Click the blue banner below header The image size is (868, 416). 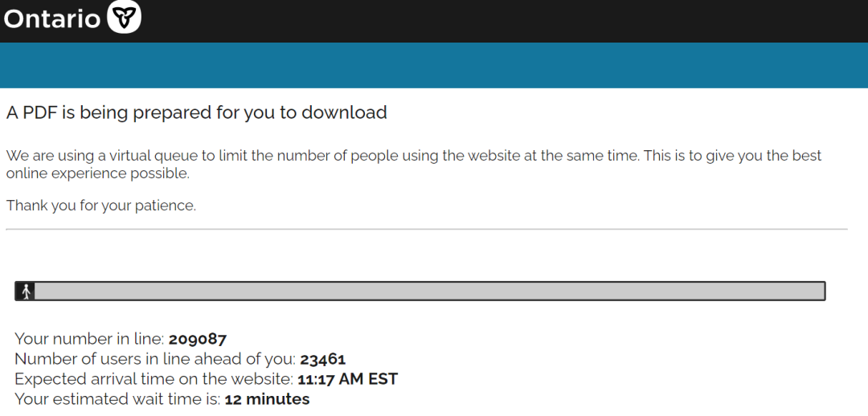pos(434,65)
